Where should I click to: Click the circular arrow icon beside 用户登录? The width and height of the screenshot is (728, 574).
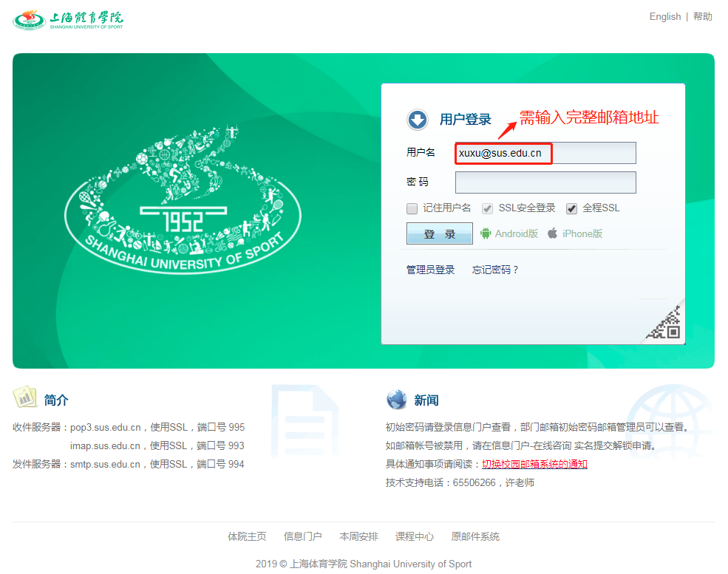(418, 119)
